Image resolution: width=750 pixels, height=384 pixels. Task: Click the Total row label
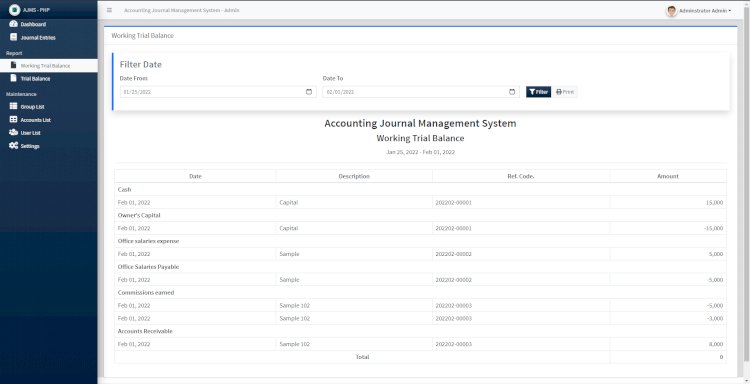362,357
